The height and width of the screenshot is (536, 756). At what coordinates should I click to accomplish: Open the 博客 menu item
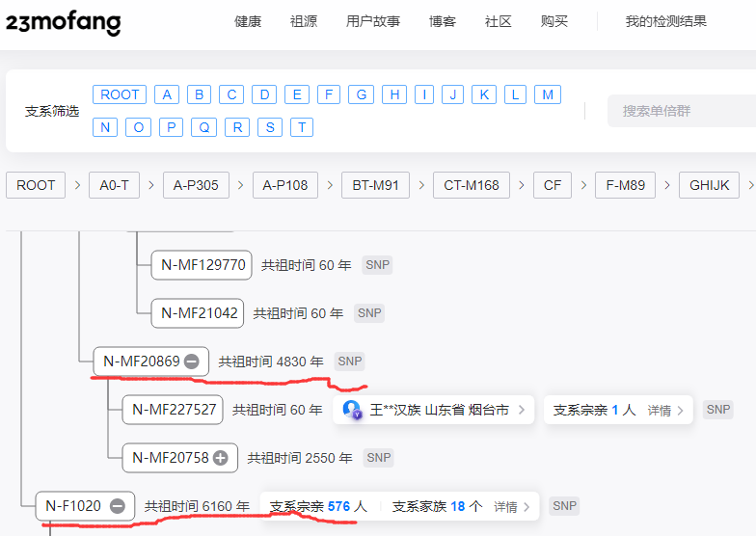pyautogui.click(x=443, y=21)
